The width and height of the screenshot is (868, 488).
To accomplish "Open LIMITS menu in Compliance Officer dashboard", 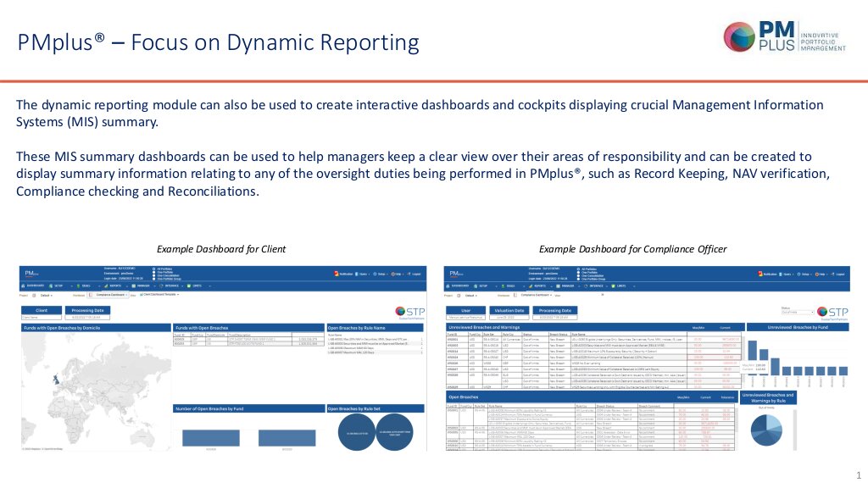I will (x=621, y=286).
